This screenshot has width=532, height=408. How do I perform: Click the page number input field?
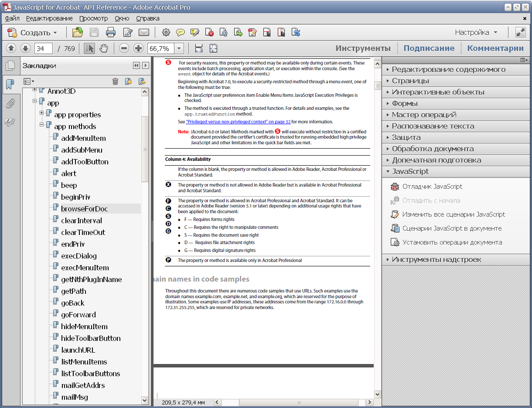click(43, 48)
